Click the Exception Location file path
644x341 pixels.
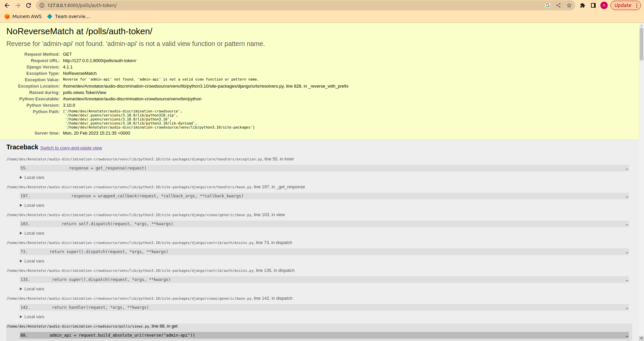click(206, 86)
